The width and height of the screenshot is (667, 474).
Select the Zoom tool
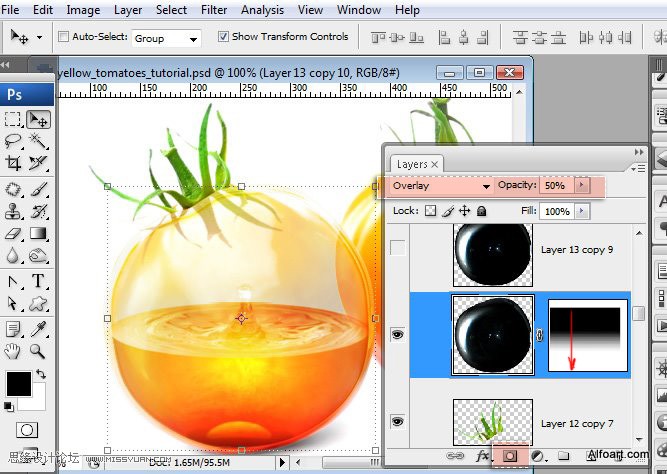[38, 350]
